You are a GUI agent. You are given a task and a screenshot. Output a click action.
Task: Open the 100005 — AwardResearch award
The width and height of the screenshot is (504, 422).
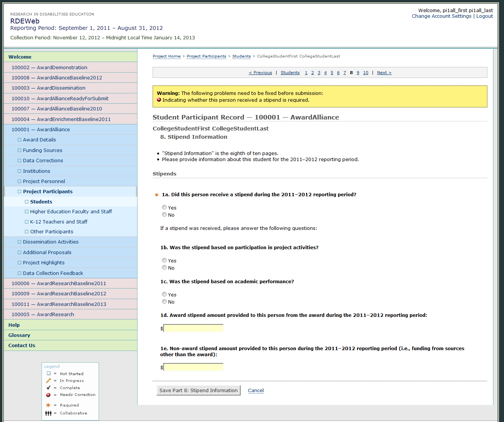coord(42,314)
